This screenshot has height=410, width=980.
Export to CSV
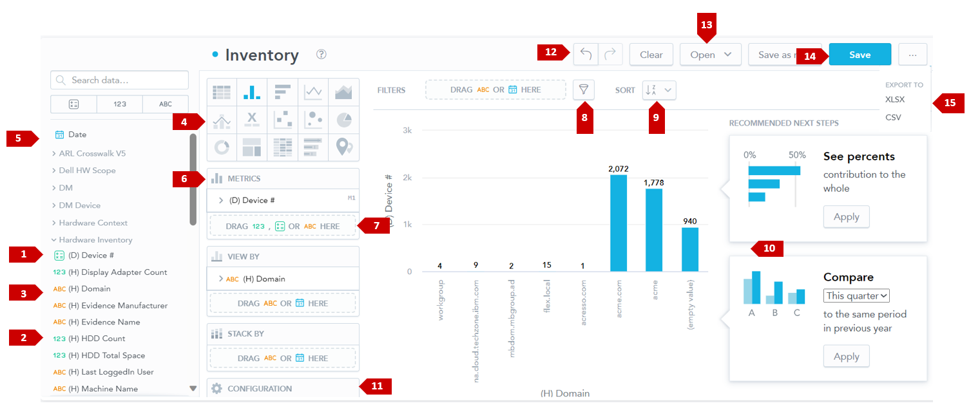pos(893,118)
